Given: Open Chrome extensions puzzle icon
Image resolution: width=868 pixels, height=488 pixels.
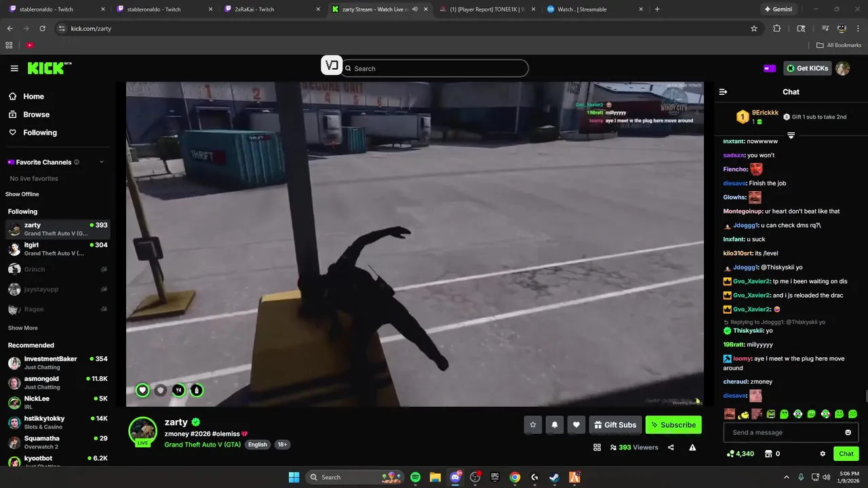Looking at the screenshot, I should pyautogui.click(x=777, y=28).
